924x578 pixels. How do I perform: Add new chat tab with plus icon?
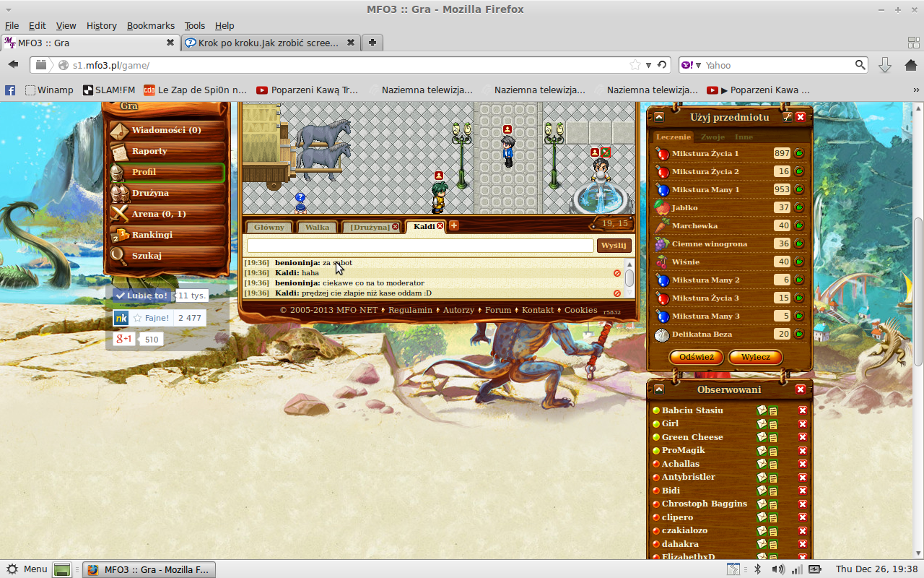click(454, 226)
